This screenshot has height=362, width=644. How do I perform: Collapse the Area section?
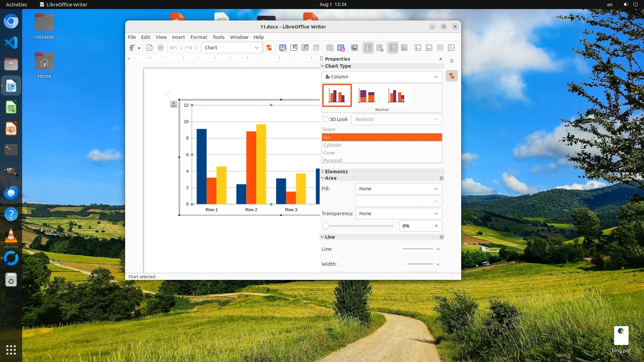coord(330,178)
